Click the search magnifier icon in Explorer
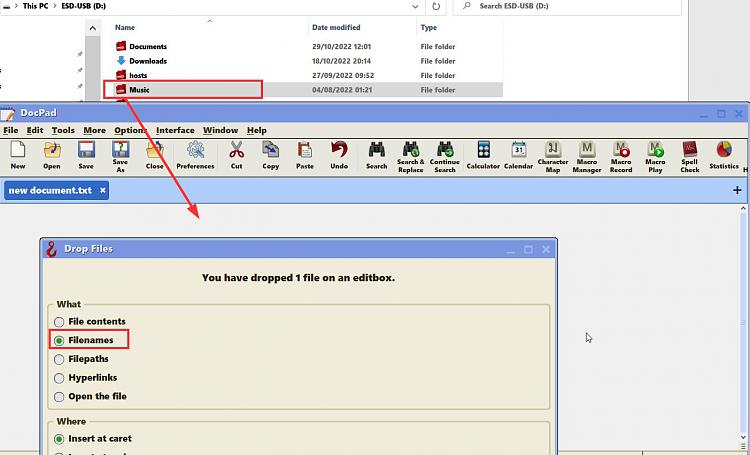Image resolution: width=750 pixels, height=455 pixels. pos(467,6)
